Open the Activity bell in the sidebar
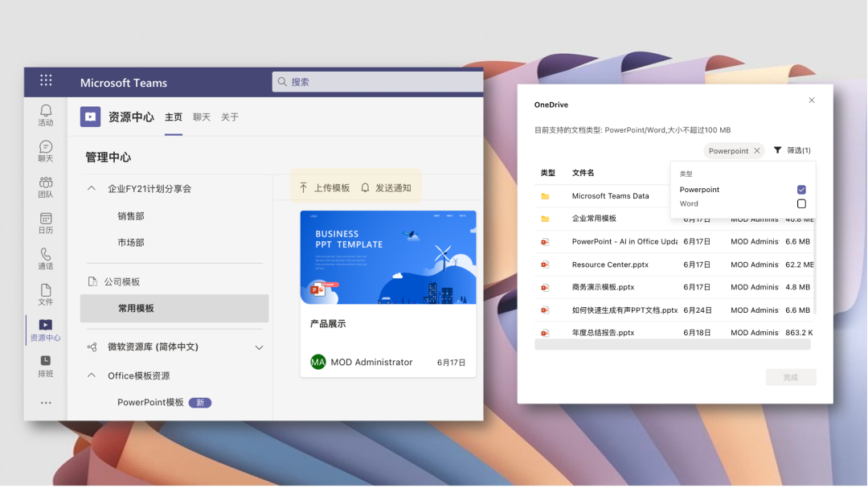 click(x=45, y=115)
